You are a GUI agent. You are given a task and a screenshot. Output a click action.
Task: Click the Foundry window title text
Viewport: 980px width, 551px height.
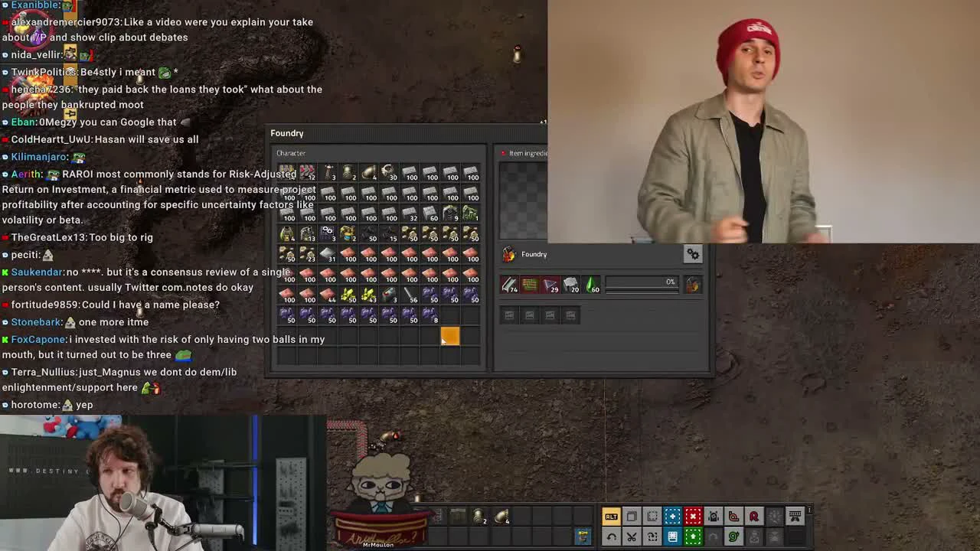287,133
